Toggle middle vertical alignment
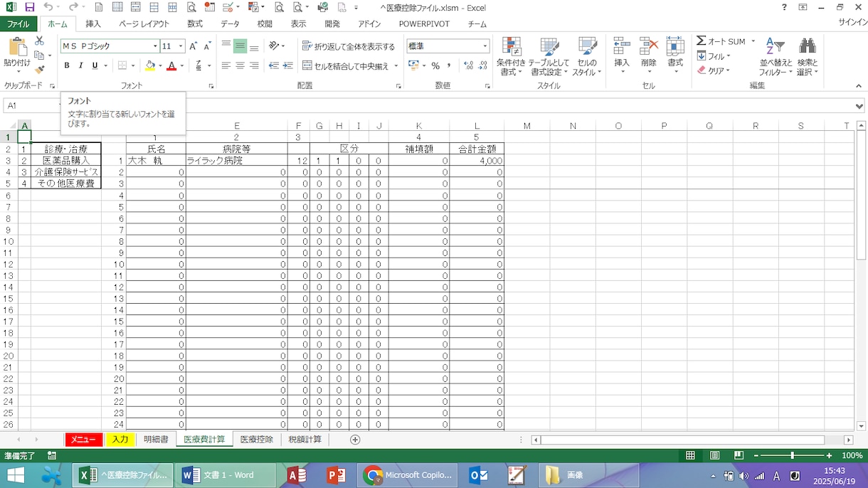The image size is (868, 488). [240, 46]
